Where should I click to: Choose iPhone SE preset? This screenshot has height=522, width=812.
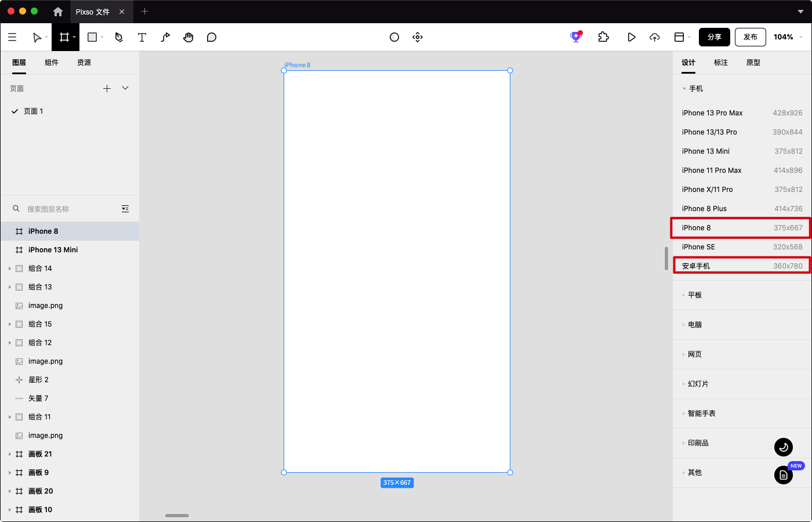(x=742, y=247)
